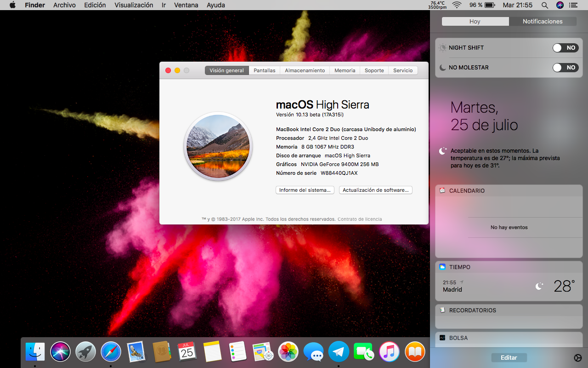Open the Ventana menu

click(186, 5)
